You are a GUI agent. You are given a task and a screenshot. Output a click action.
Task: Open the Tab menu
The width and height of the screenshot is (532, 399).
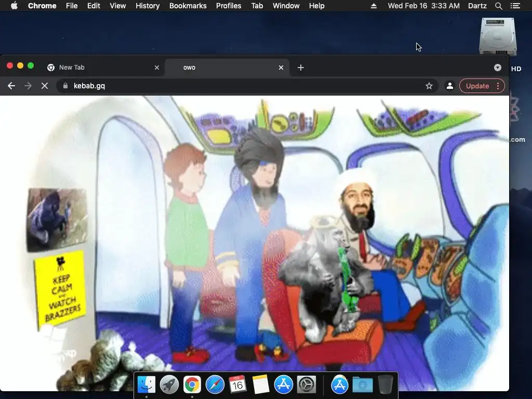(257, 6)
